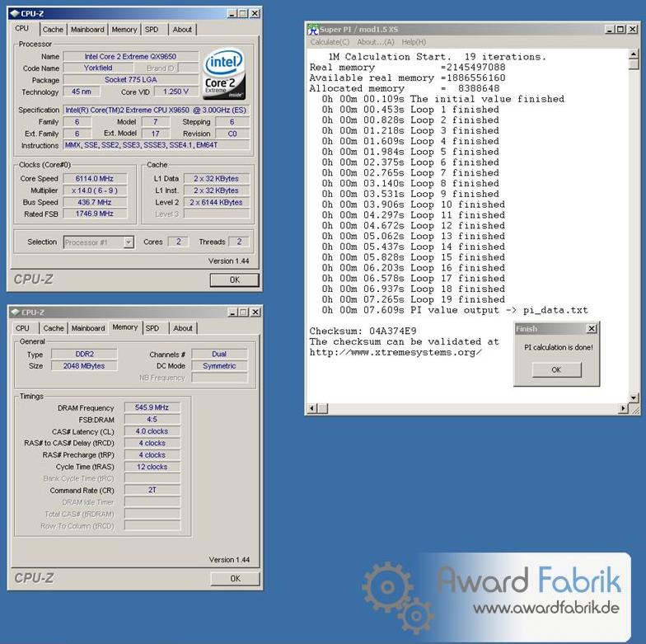Maximize the Super PI window
This screenshot has width=646, height=644.
[x=620, y=30]
